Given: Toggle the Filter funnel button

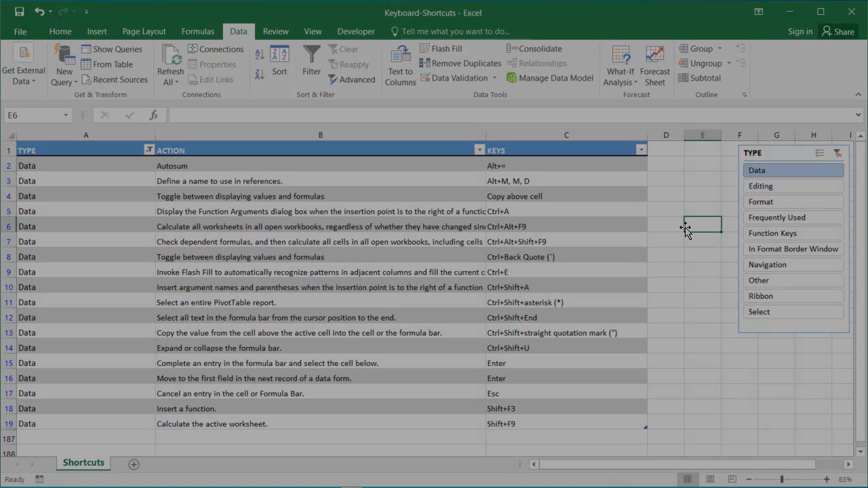Looking at the screenshot, I should 311,61.
